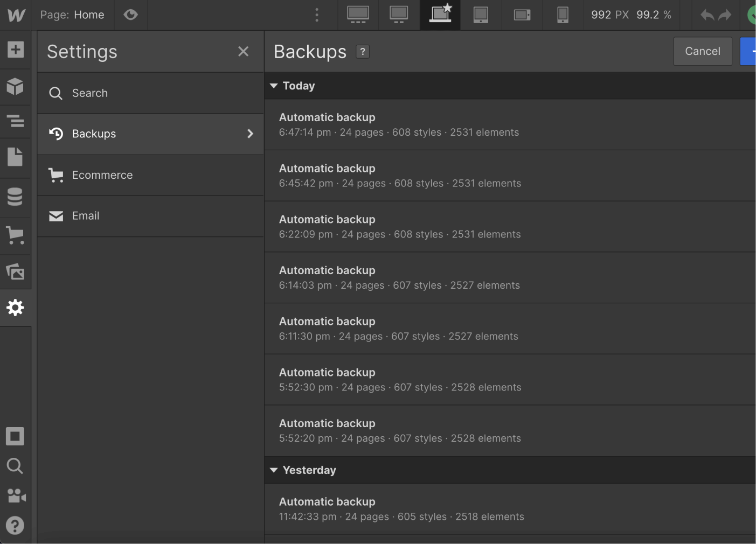Open the Backups help with the question mark
This screenshot has width=756, height=544.
[362, 52]
